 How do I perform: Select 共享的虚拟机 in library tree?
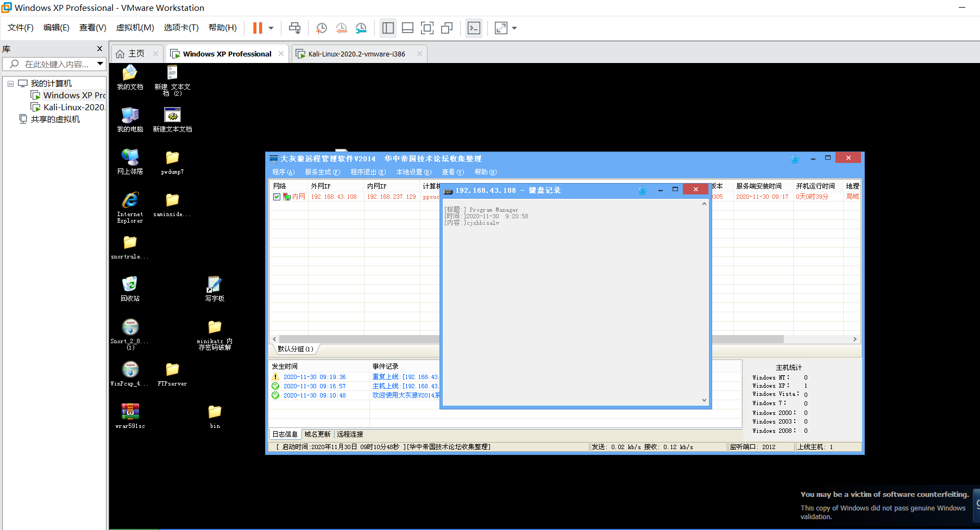pyautogui.click(x=49, y=119)
